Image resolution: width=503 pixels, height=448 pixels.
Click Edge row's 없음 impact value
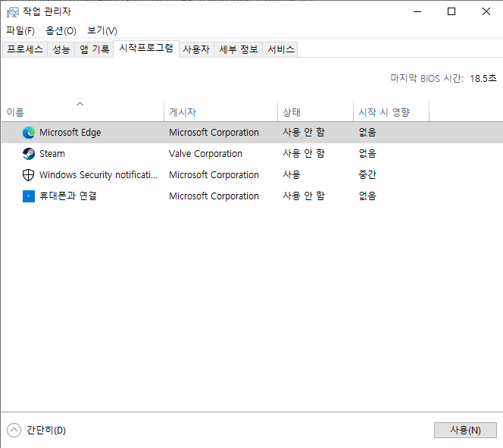pyautogui.click(x=367, y=133)
